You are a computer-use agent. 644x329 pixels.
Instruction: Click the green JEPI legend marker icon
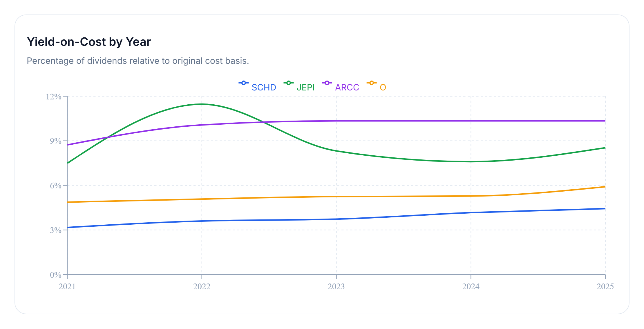coord(288,83)
